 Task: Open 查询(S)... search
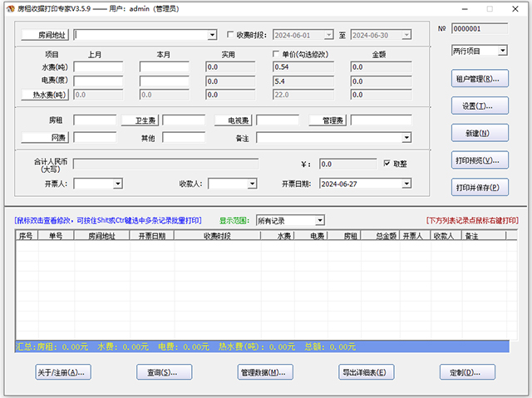coord(165,372)
